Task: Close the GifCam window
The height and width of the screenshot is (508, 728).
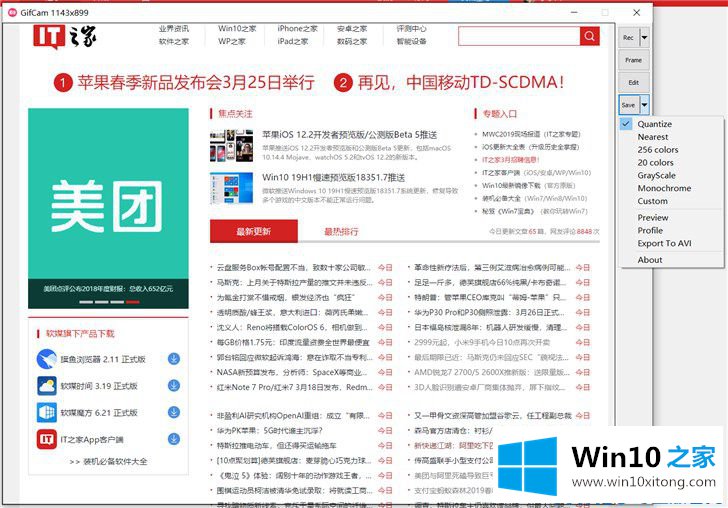Action: click(637, 13)
